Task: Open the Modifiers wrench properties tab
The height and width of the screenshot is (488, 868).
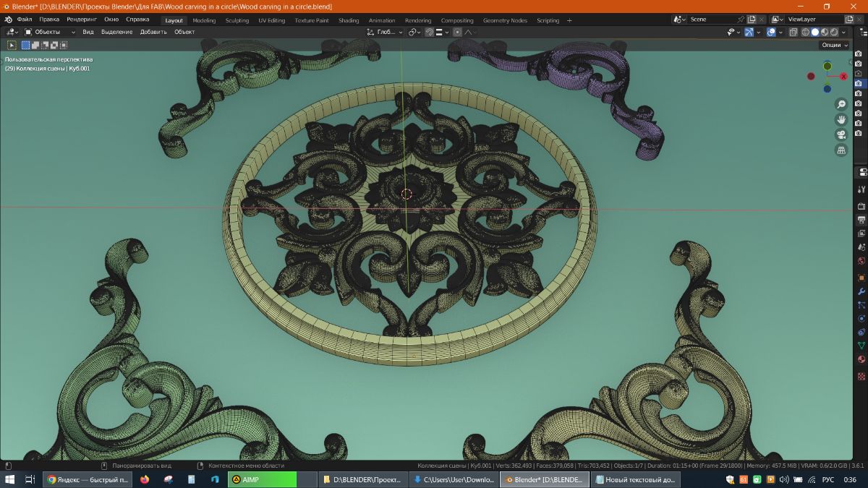Action: [861, 291]
